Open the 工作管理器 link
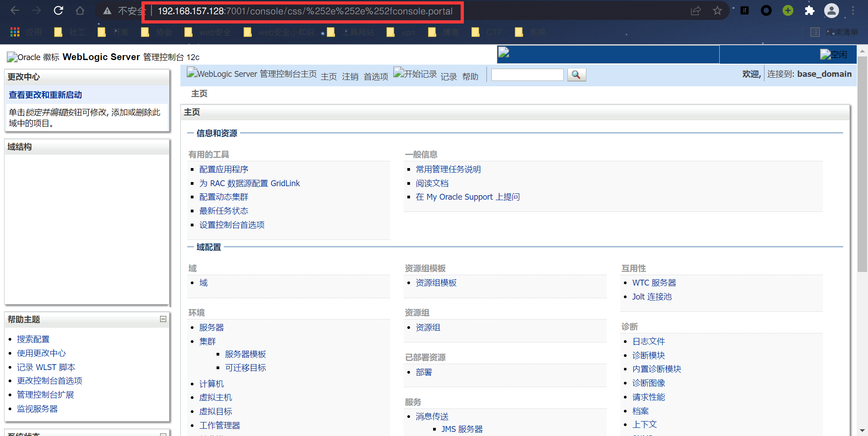 (220, 426)
